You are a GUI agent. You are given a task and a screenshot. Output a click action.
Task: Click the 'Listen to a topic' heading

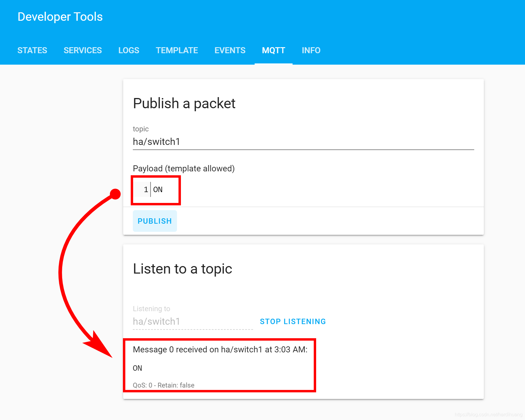[x=182, y=269]
